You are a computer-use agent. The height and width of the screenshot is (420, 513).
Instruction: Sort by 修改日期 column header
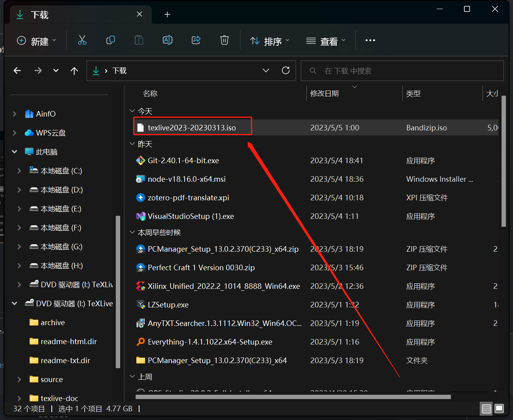pos(324,94)
